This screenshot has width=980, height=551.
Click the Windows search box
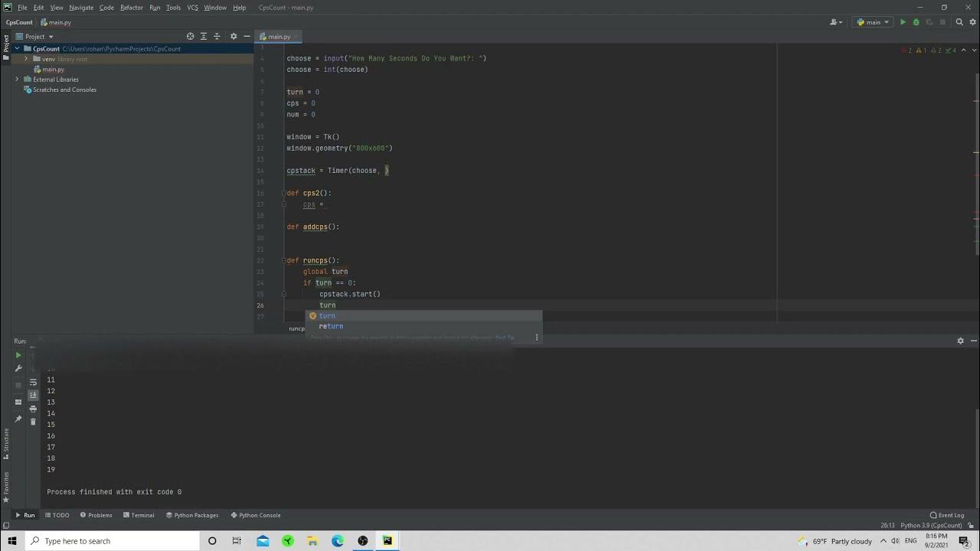click(x=112, y=541)
